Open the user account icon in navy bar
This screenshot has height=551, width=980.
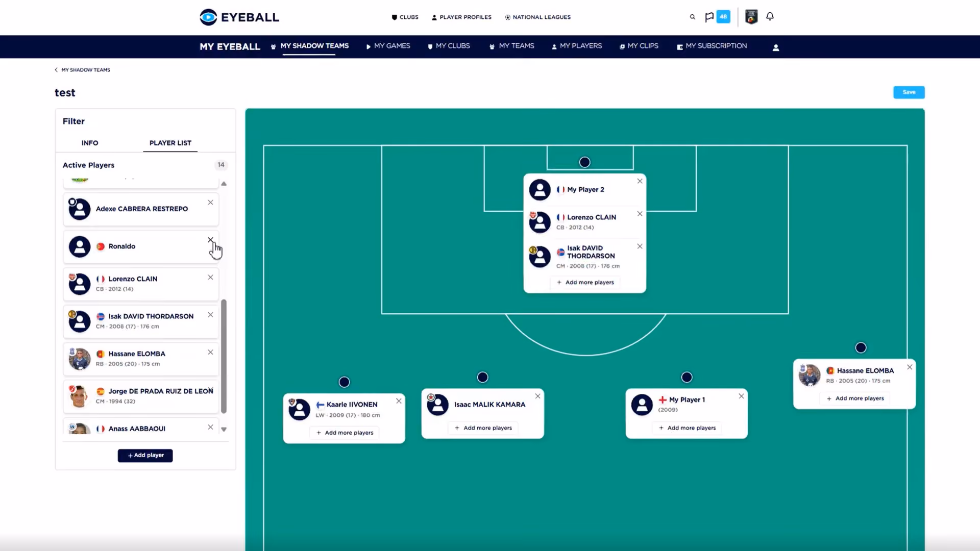[x=775, y=47]
